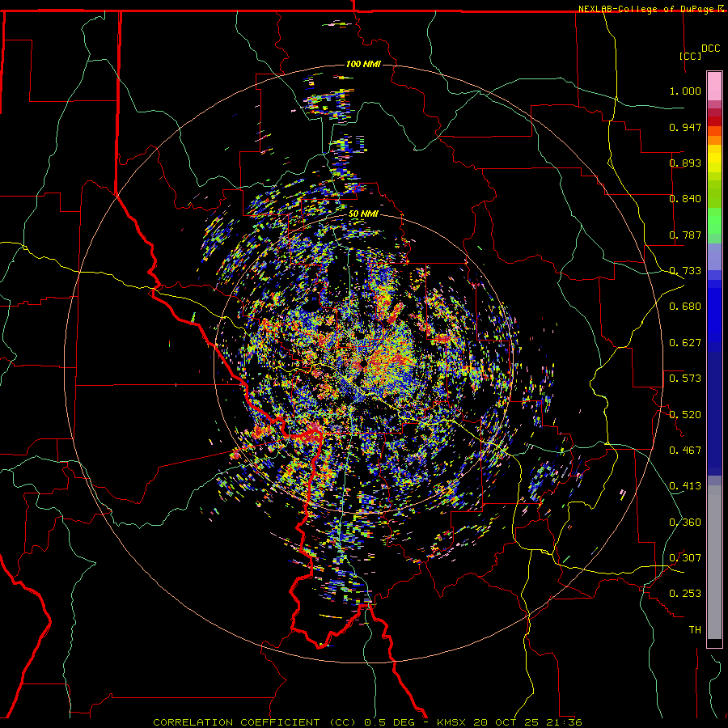Image resolution: width=728 pixels, height=728 pixels.
Task: Click the Correlation Coefficient KMSX caption
Action: (x=367, y=722)
